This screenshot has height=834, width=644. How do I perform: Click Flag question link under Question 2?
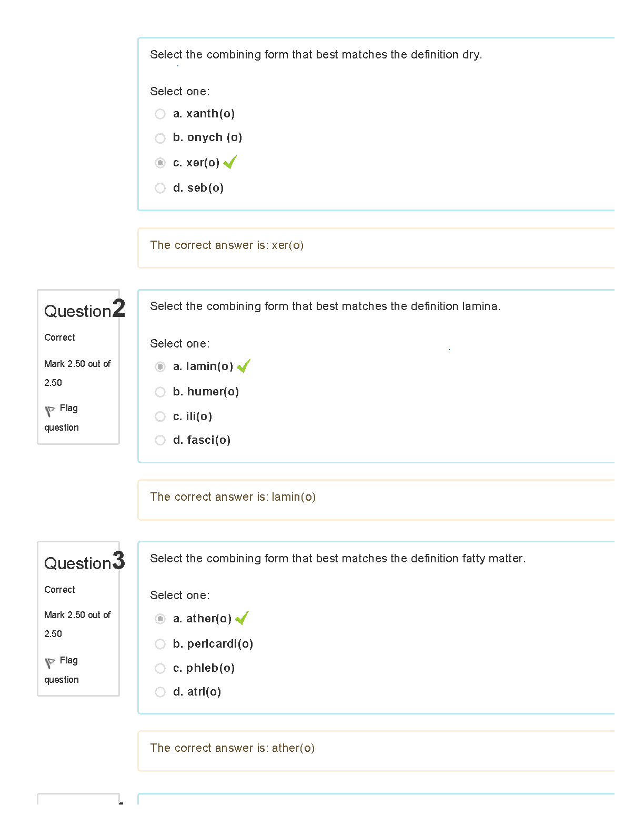coord(62,418)
